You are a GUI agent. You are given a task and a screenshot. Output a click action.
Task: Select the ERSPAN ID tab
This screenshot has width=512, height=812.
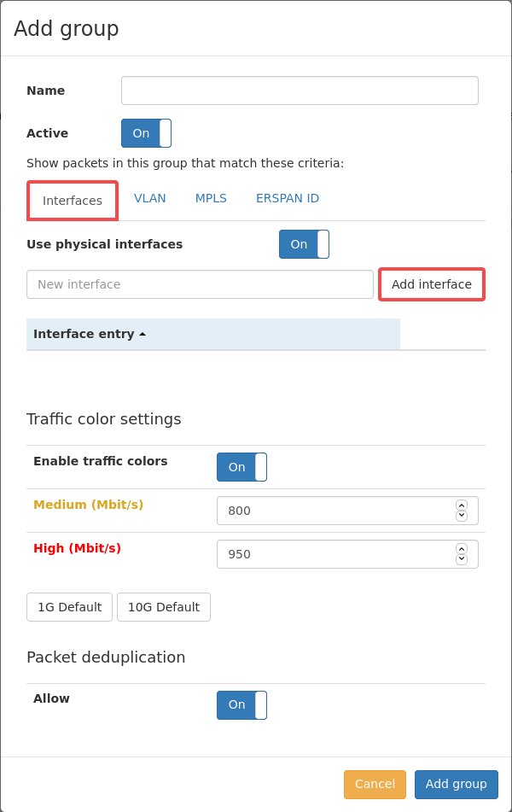[288, 198]
